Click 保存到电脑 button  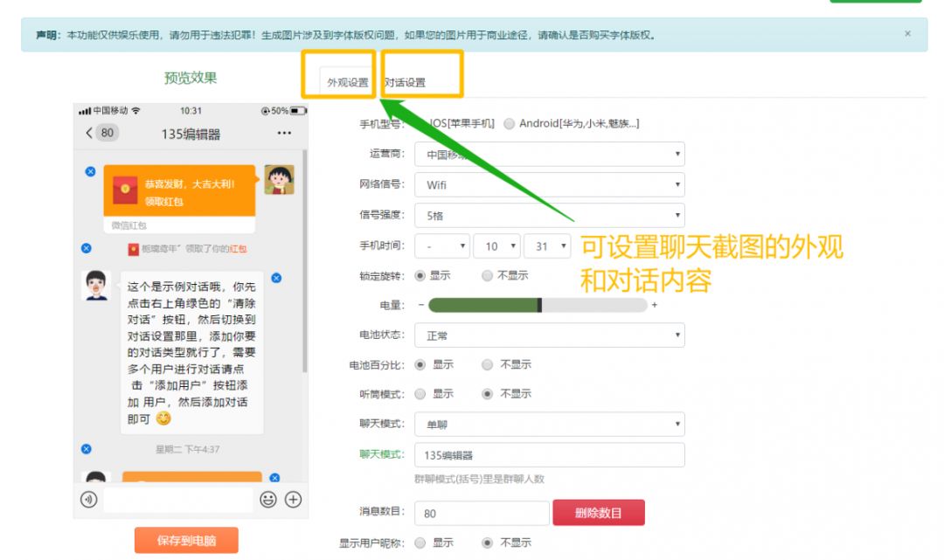click(187, 540)
